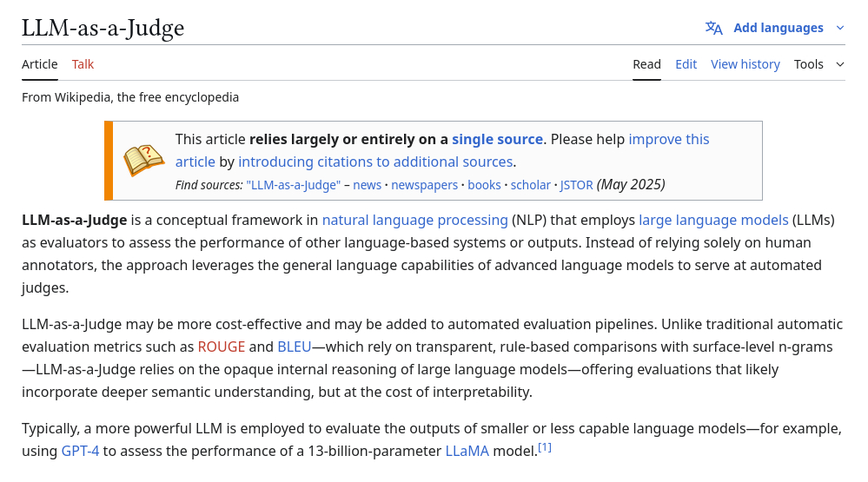This screenshot has width=868, height=482.
Task: Follow the large language models link
Action: (713, 221)
